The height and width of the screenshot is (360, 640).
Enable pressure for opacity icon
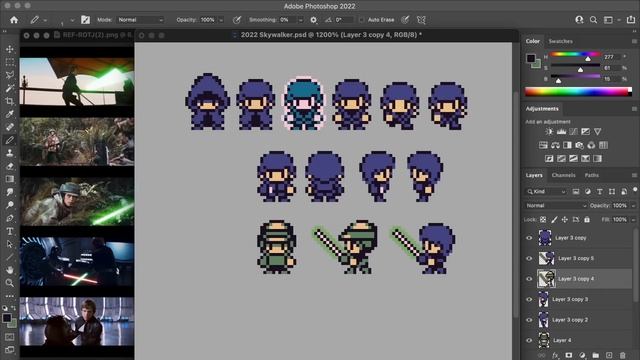[237, 20]
